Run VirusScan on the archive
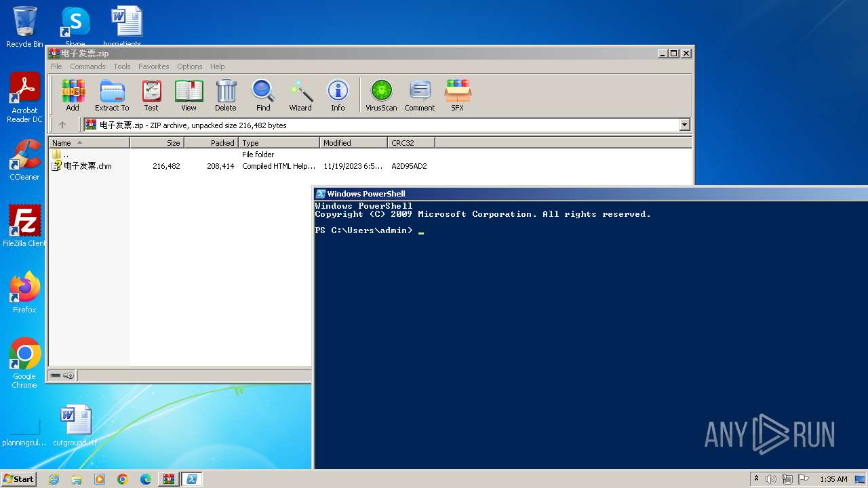The image size is (868, 488). point(381,95)
